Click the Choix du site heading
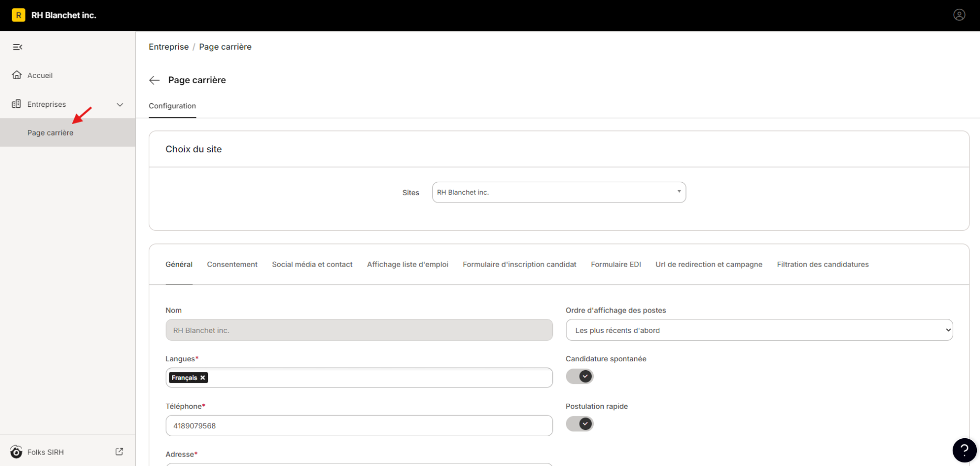980x466 pixels. point(194,149)
